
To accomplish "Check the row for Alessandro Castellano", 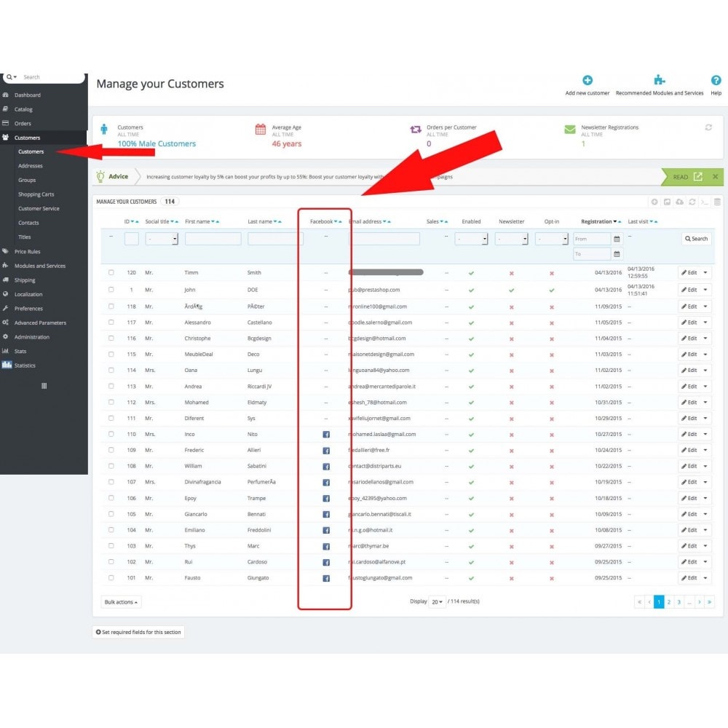I will (111, 323).
